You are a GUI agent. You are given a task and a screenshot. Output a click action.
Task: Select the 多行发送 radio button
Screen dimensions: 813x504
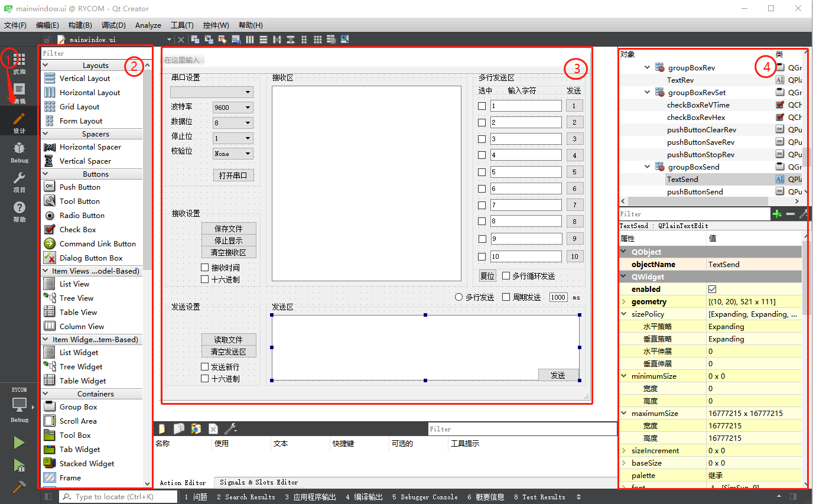pos(458,297)
